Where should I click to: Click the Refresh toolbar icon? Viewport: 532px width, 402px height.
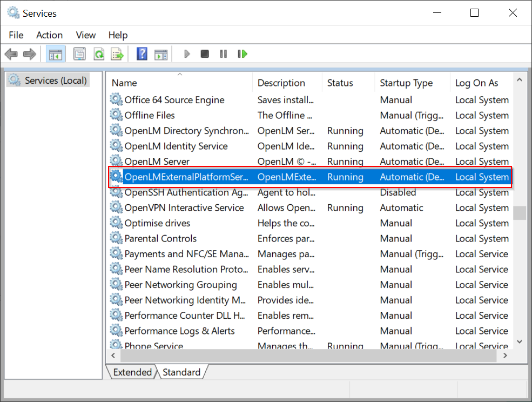[x=98, y=54]
